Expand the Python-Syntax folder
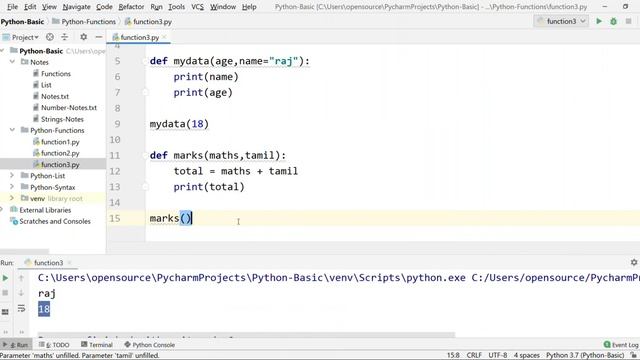This screenshot has height=360, width=640. tap(12, 187)
